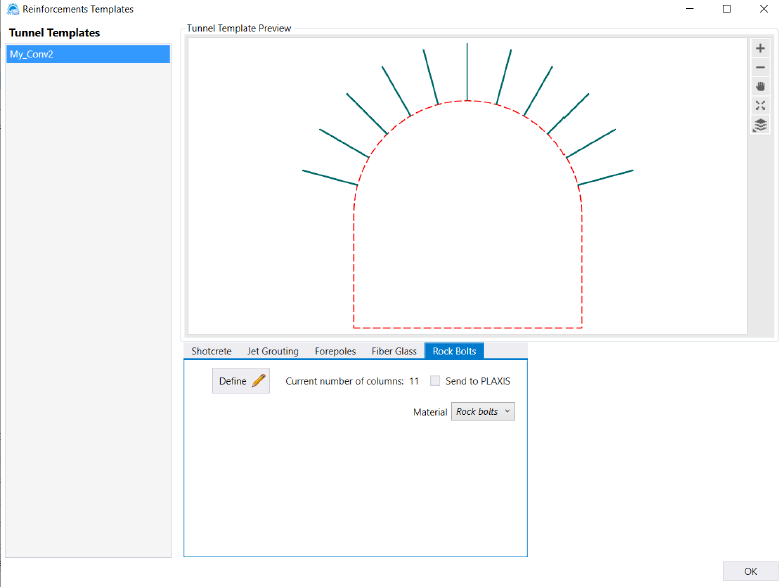Maximize the Reinforcements Templates window

727,9
